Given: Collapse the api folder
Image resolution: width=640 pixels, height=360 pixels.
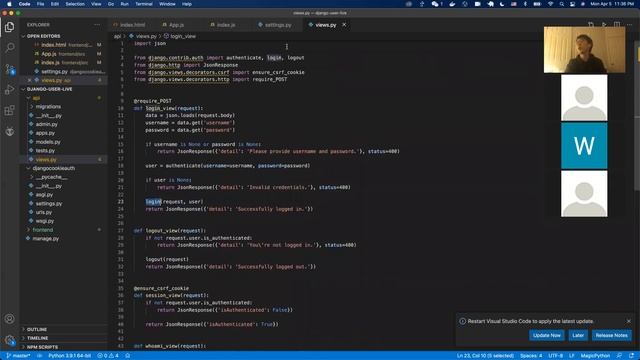Looking at the screenshot, I should coord(36,98).
